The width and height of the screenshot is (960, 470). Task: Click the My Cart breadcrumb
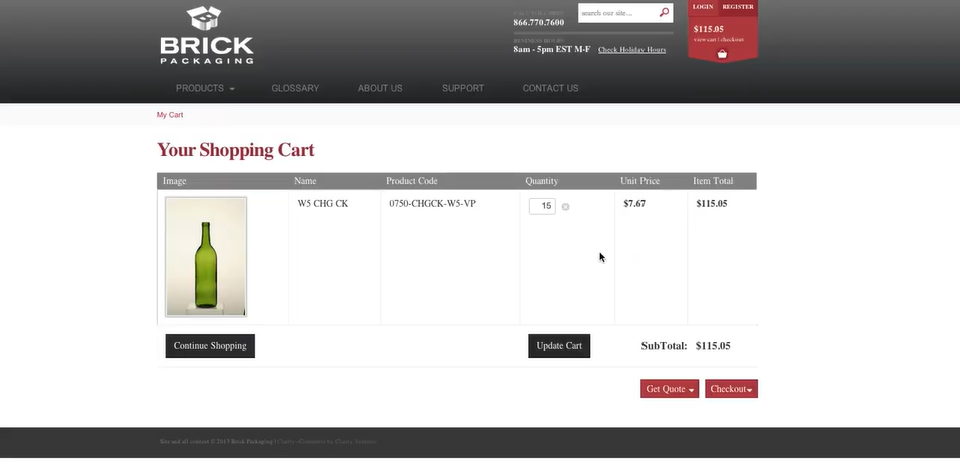tap(170, 115)
